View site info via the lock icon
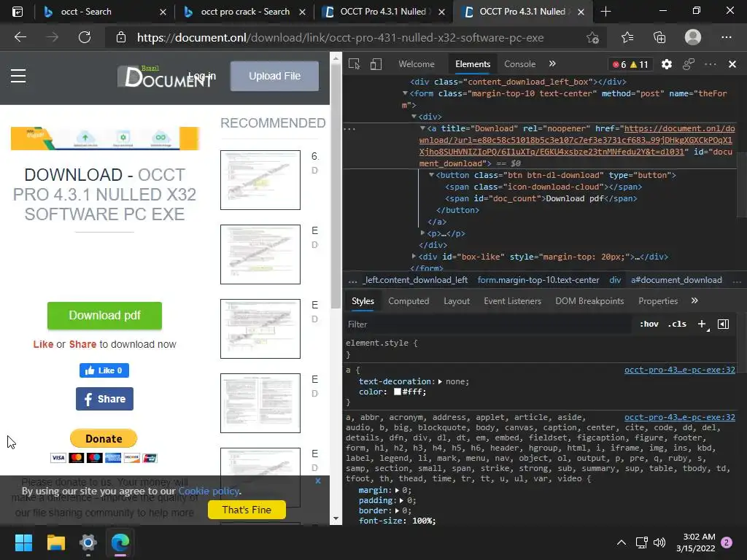747x560 pixels. [x=121, y=37]
